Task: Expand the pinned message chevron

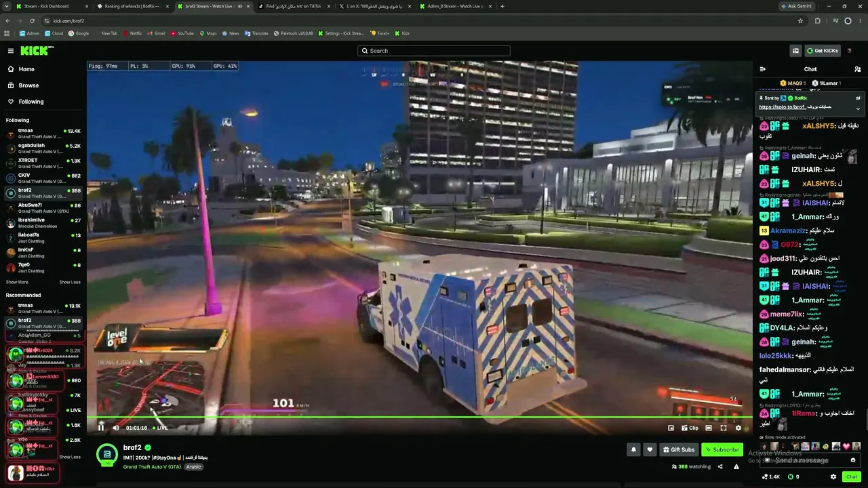Action: (x=858, y=108)
